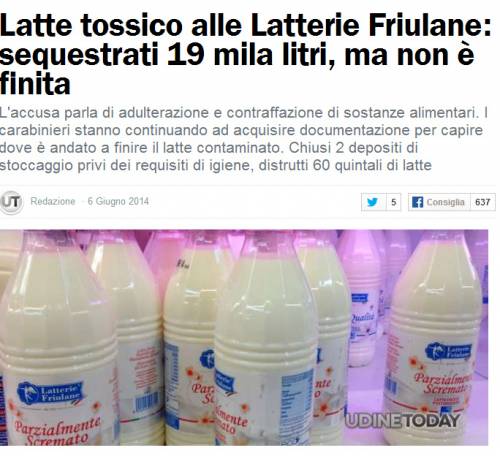Screen dimensions: 500x456
Task: Click the Latterie Friulane logo on rightmost bottle
Action: 449,352
